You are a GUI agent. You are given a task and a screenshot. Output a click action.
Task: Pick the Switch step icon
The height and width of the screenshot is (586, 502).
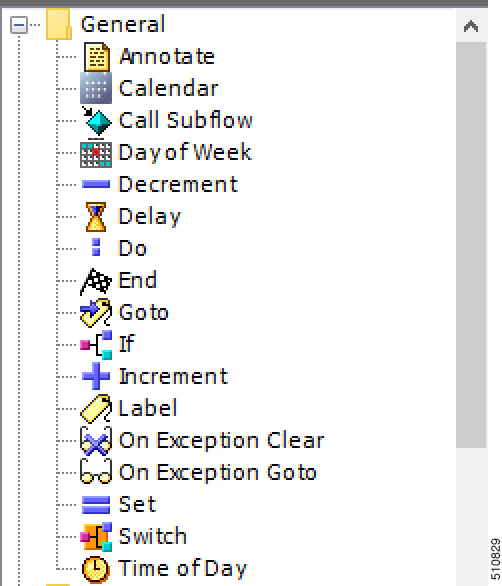96,537
